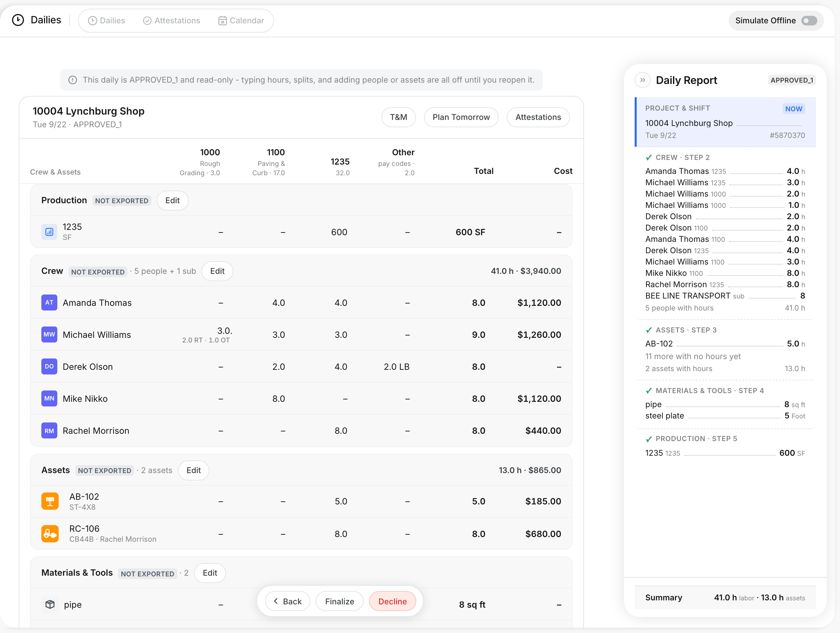This screenshot has width=840, height=633.
Task: Click the Production NOT EXPORTED badge
Action: click(122, 200)
